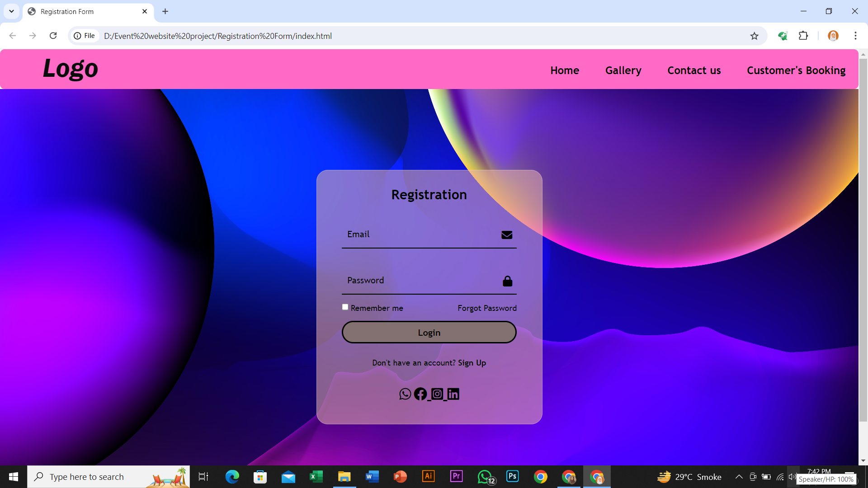The height and width of the screenshot is (488, 868).
Task: Open the weather widget showing 29°C Smoke
Action: [689, 477]
